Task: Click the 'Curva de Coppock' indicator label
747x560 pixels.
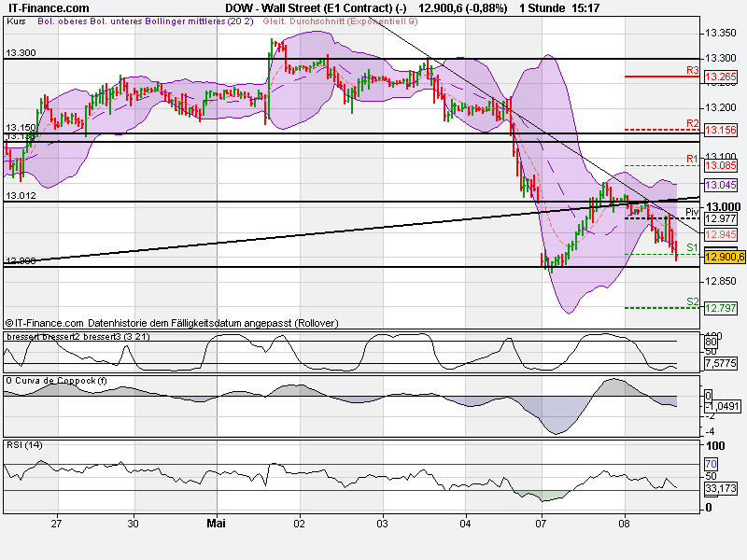Action: tap(57, 381)
